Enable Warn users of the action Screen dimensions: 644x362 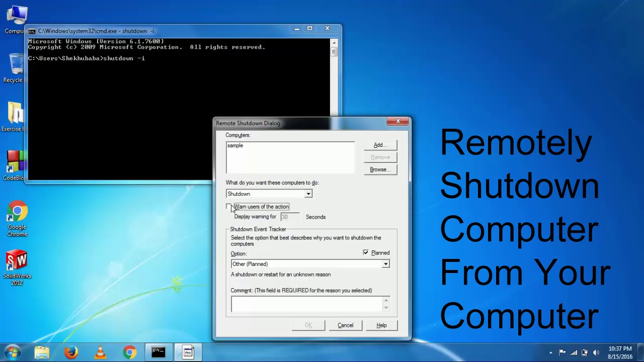click(x=229, y=207)
